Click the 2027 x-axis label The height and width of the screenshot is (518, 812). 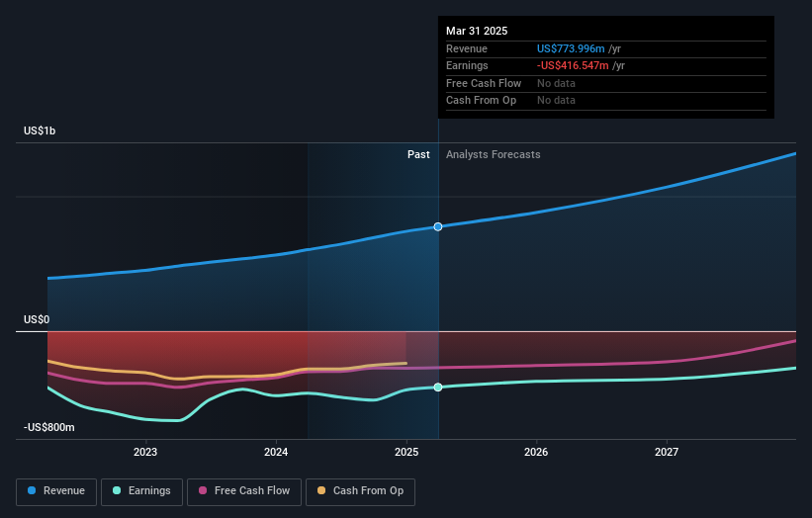[x=667, y=452]
